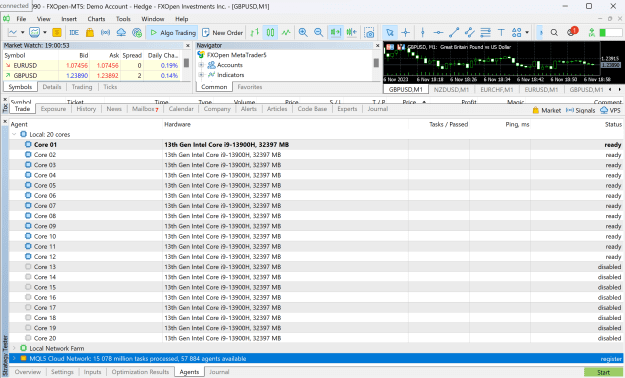This screenshot has width=625, height=378.
Task: Select the crosshair tool
Action: point(405,33)
